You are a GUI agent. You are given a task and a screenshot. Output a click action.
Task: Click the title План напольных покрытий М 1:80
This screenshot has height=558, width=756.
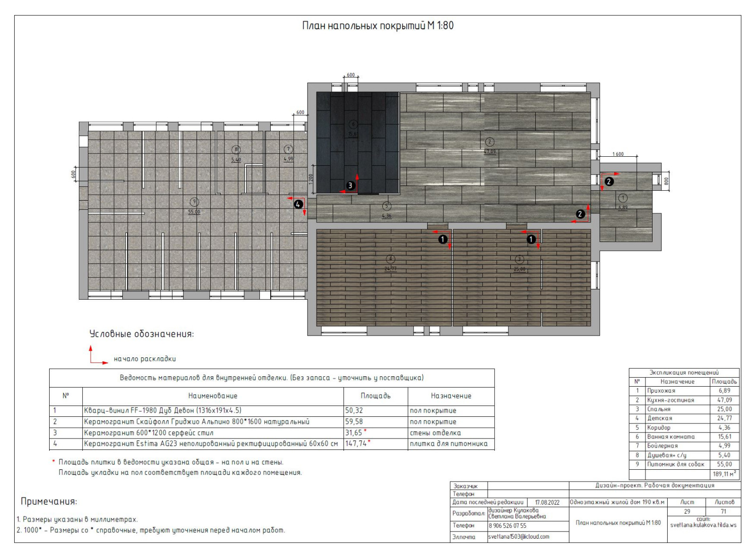point(378,25)
